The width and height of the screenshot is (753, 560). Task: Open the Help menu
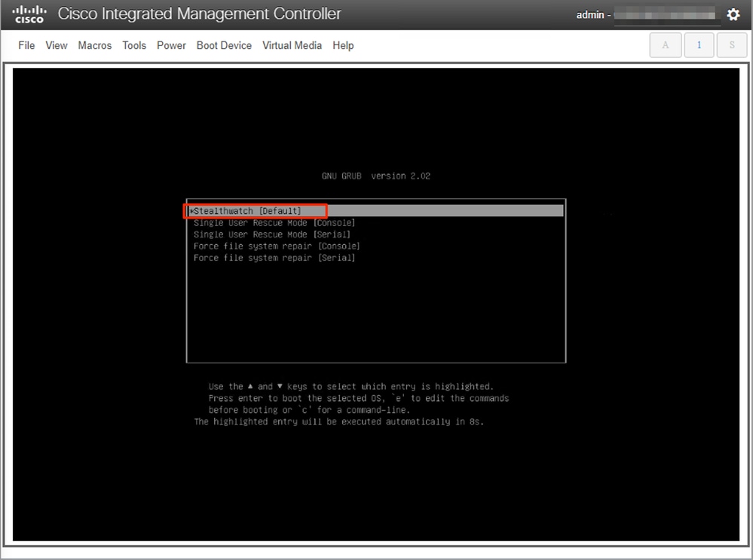point(343,45)
